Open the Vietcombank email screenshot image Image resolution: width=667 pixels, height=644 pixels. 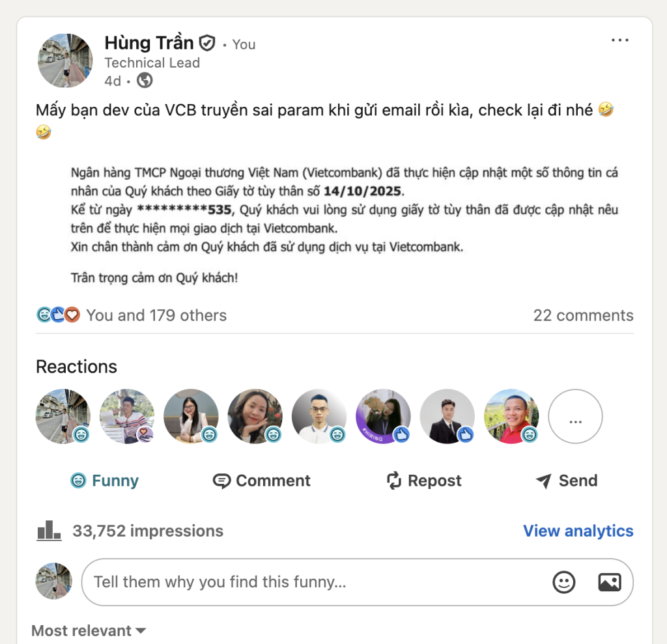[344, 225]
